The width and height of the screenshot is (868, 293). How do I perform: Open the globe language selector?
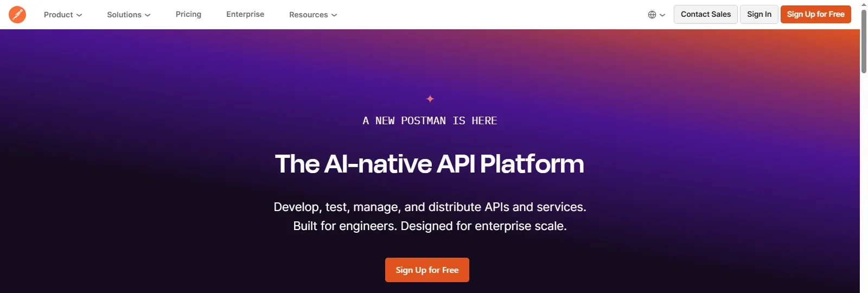[x=656, y=15]
